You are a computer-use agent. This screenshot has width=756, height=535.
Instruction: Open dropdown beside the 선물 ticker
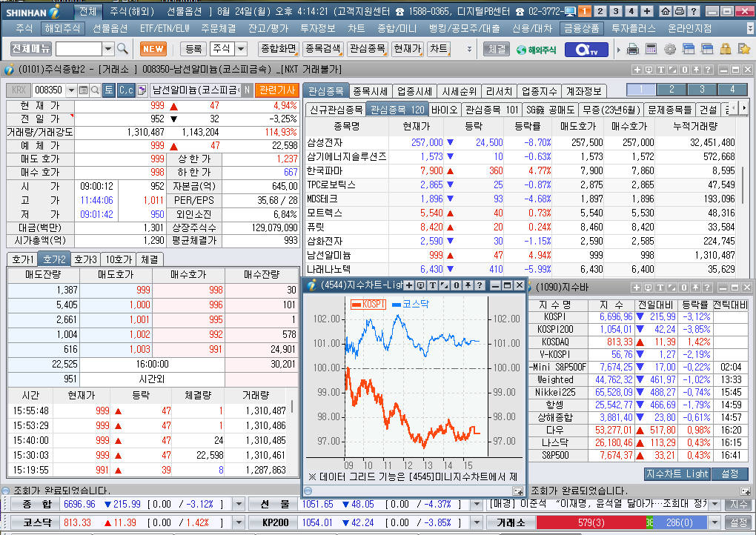[477, 504]
